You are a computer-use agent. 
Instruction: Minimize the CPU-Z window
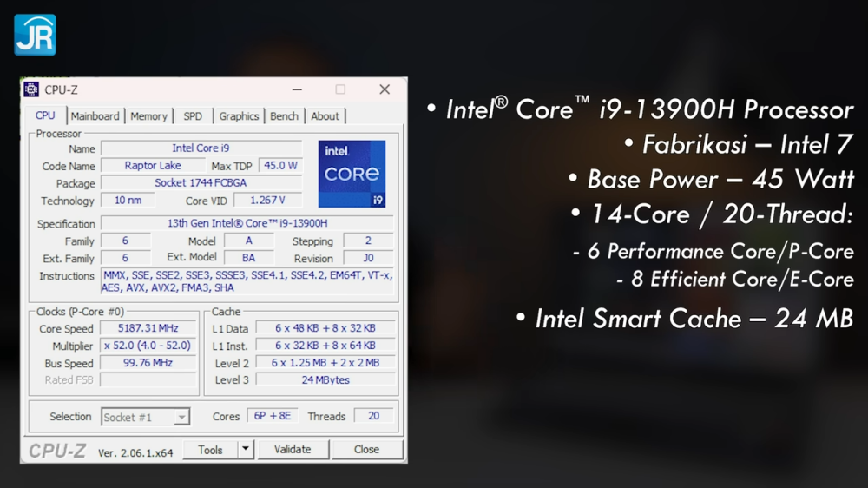[x=297, y=89]
